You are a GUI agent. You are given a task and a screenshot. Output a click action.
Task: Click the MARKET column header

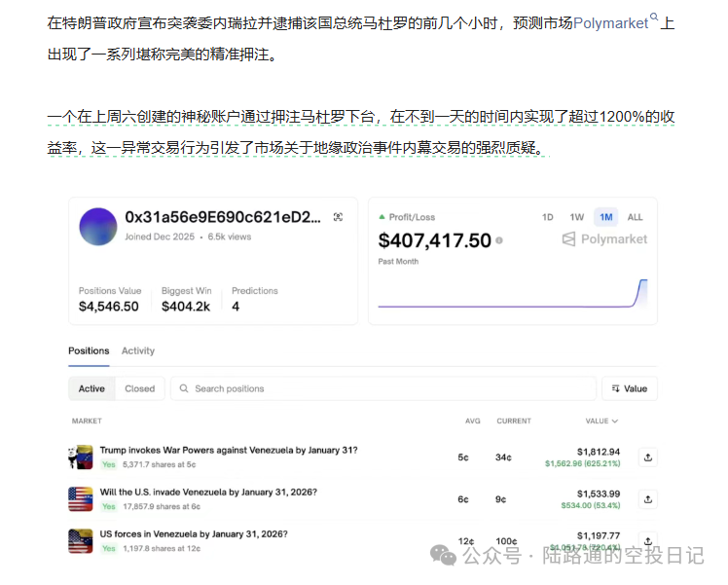87,421
